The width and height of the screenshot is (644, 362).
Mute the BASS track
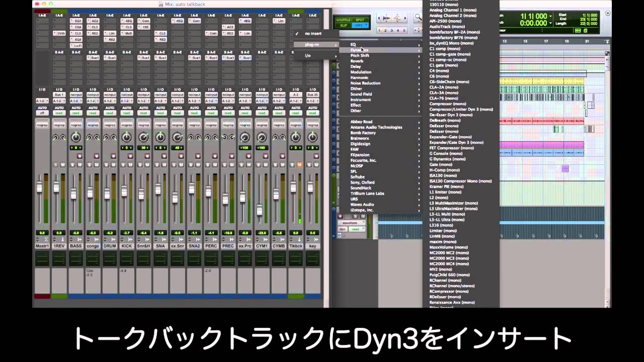click(79, 164)
